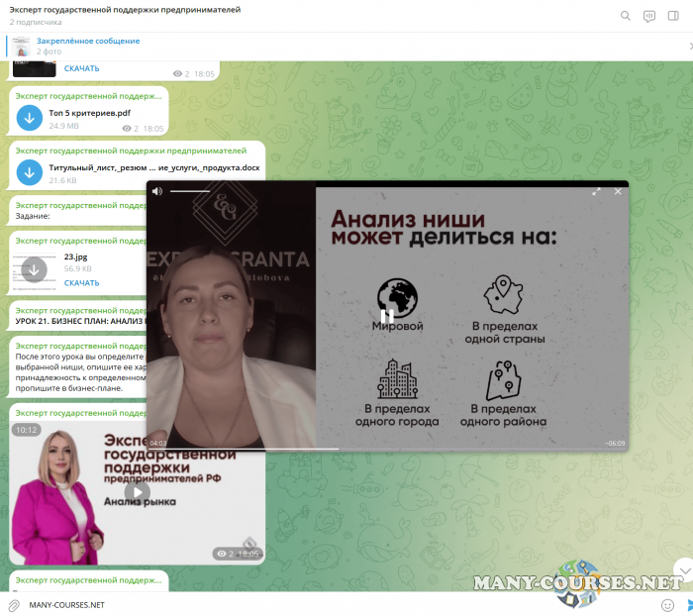Open the emoji picker
Image resolution: width=693 pixels, height=616 pixels.
point(667,604)
